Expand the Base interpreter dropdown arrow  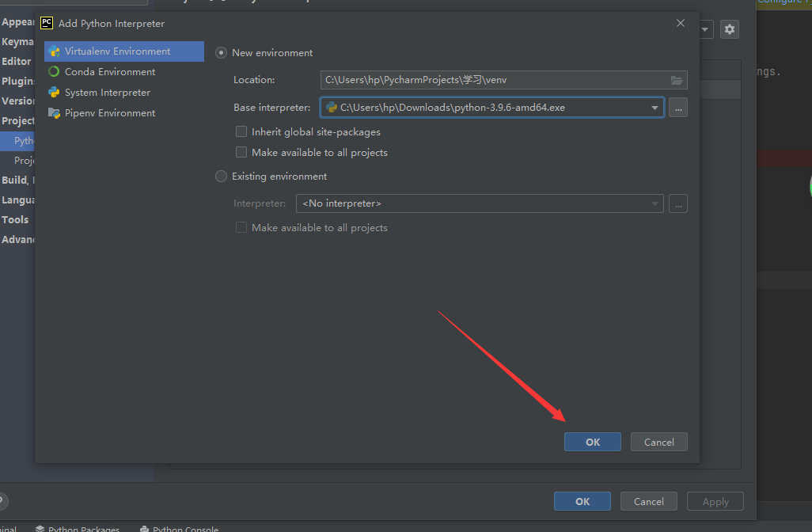pos(655,108)
